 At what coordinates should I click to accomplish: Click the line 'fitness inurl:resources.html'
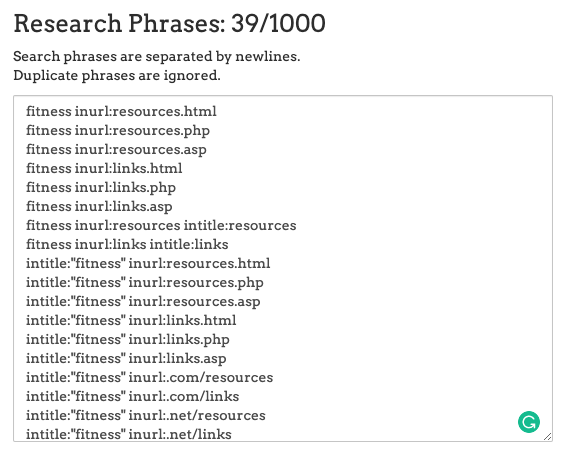(121, 111)
